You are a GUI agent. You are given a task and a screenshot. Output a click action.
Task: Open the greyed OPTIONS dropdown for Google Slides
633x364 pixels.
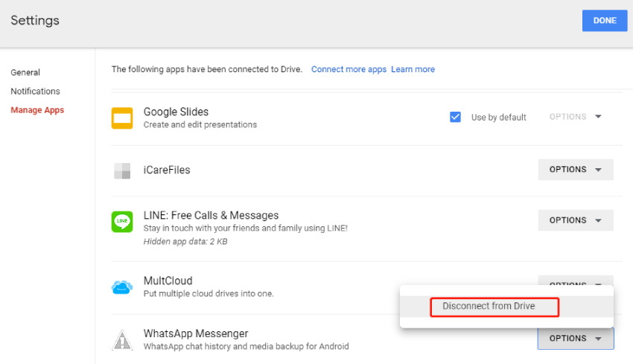(575, 117)
